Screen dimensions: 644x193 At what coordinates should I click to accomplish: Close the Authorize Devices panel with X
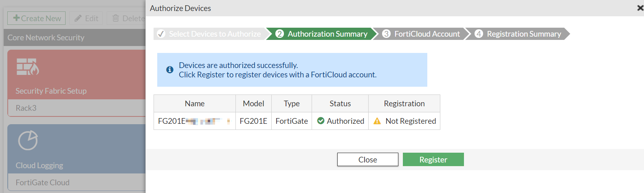(640, 8)
